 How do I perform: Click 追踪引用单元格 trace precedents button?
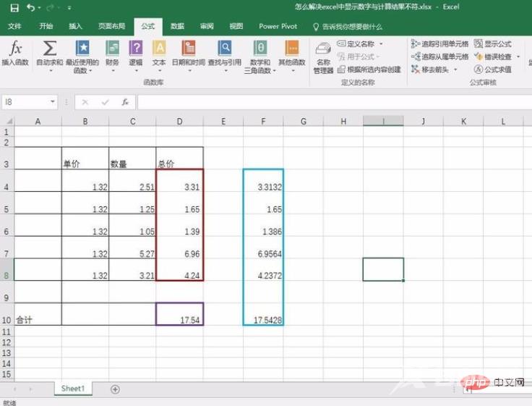point(440,44)
